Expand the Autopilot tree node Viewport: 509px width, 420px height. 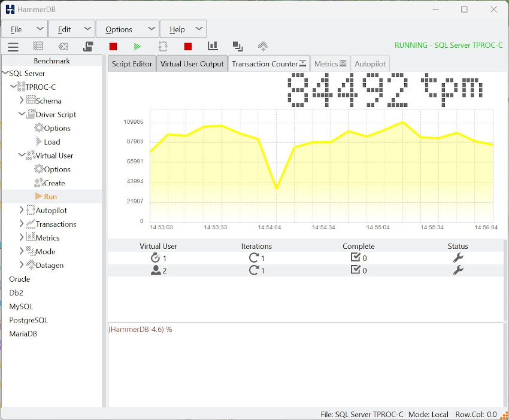tap(22, 210)
